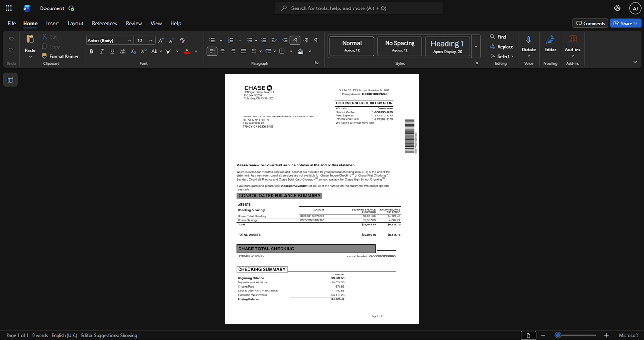Viewport: 644px width, 340px height.
Task: Click Replace in the Editing group
Action: pyautogui.click(x=502, y=47)
